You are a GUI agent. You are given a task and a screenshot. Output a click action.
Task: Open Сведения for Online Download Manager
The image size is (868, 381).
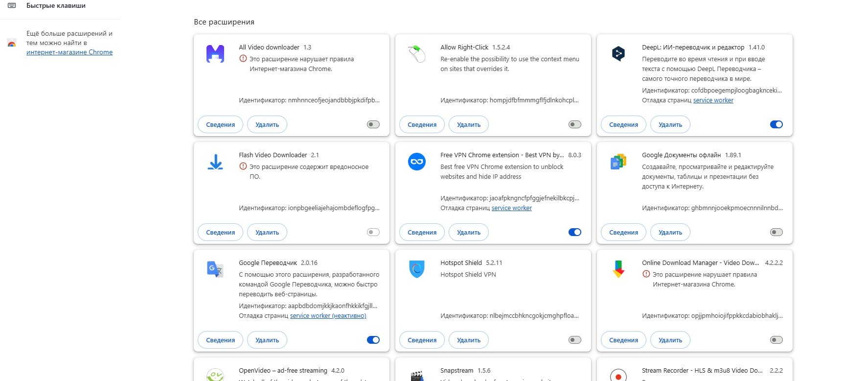[x=624, y=340]
